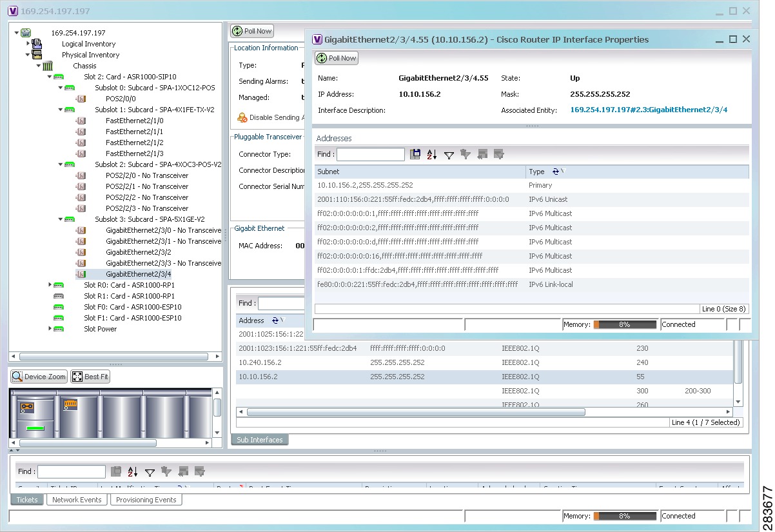Viewport: 775px width, 532px height.
Task: Click export icon in tickets toolbar
Action: point(116,471)
